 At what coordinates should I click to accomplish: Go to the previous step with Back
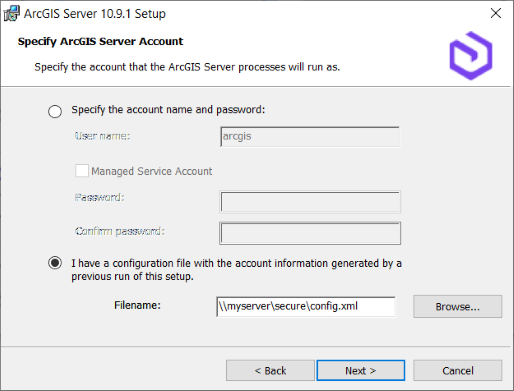point(270,370)
